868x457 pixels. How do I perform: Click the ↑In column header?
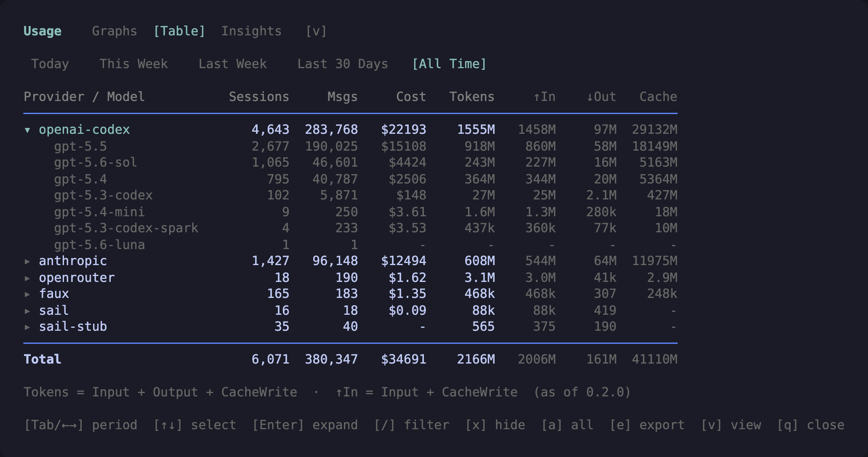[x=544, y=97]
